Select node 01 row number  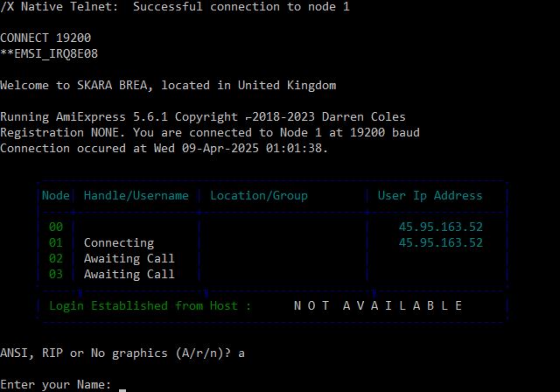[x=56, y=242]
